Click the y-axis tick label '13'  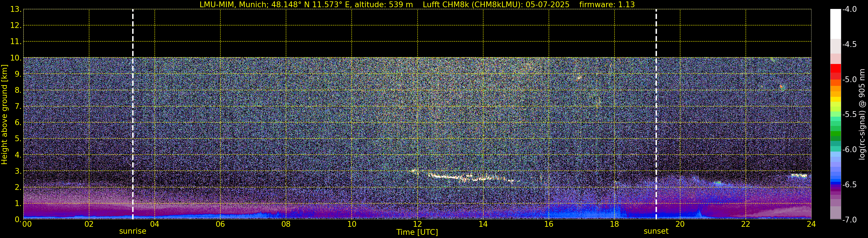[15, 10]
